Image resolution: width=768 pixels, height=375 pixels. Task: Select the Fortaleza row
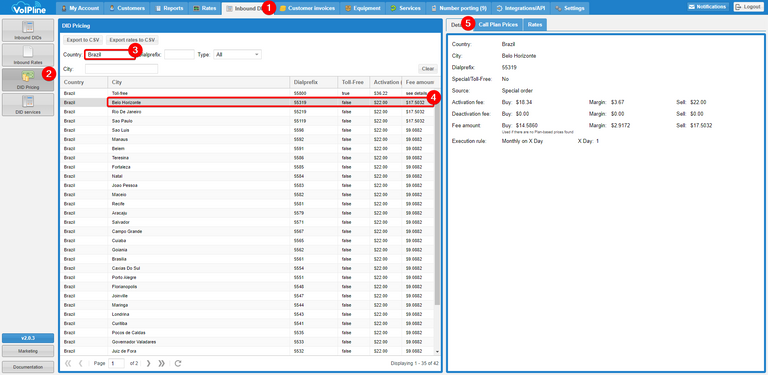(247, 167)
